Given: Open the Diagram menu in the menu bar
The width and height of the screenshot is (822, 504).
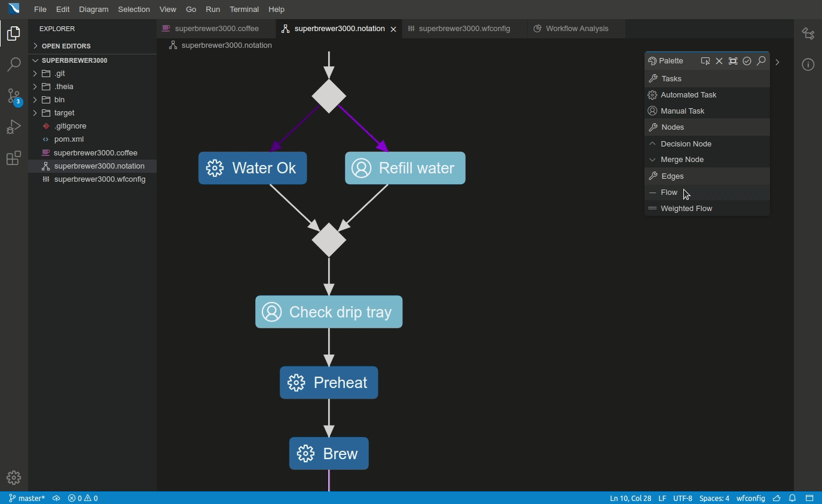Looking at the screenshot, I should 93,9.
